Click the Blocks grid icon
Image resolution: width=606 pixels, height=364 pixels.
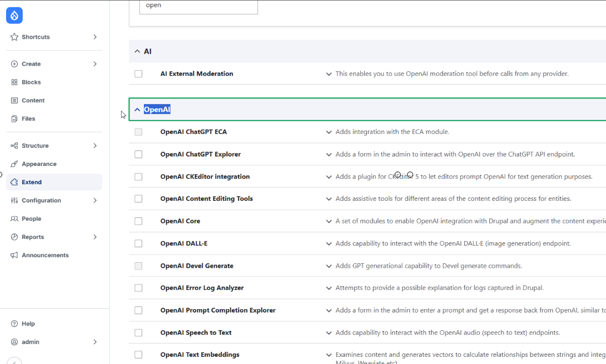tap(14, 82)
